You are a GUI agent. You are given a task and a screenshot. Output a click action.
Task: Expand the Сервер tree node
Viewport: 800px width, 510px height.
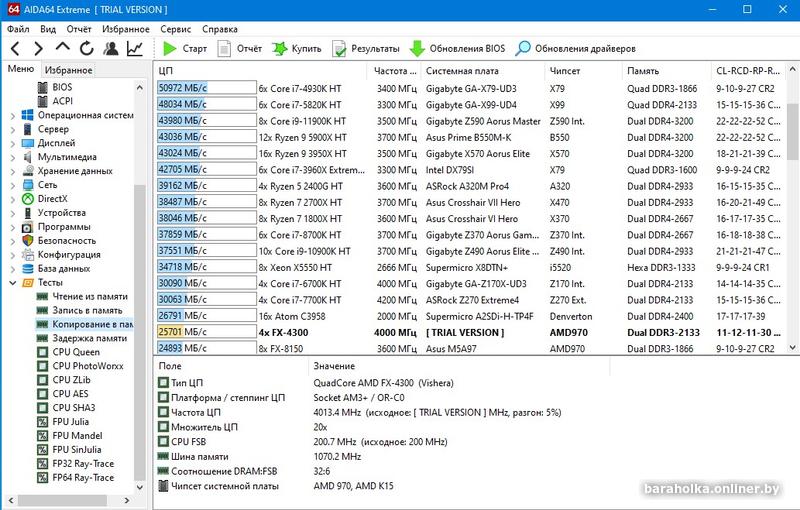click(13, 130)
